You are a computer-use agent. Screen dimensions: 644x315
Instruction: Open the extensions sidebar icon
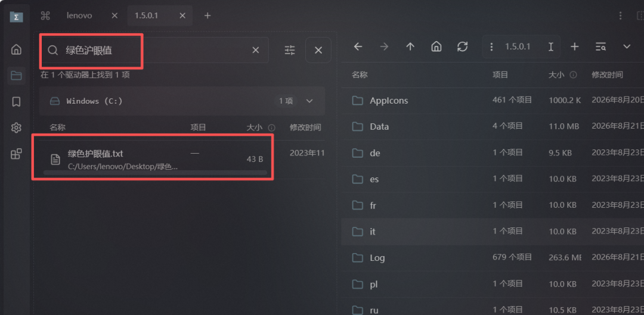[x=16, y=154]
